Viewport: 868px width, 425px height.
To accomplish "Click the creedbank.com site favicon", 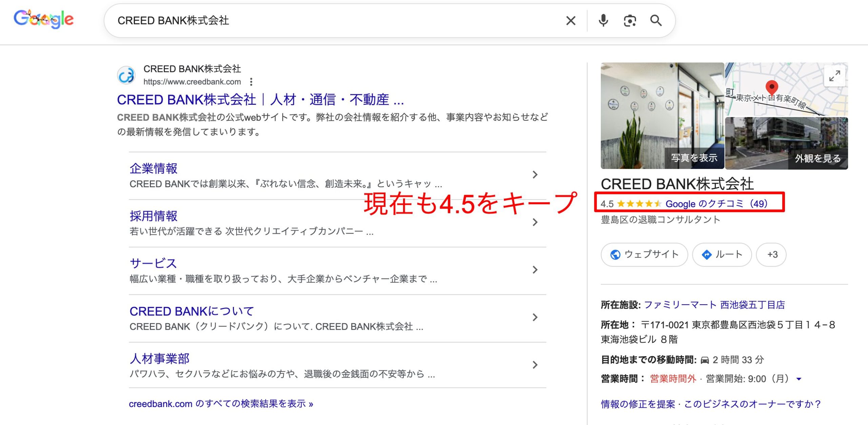I will [x=126, y=75].
